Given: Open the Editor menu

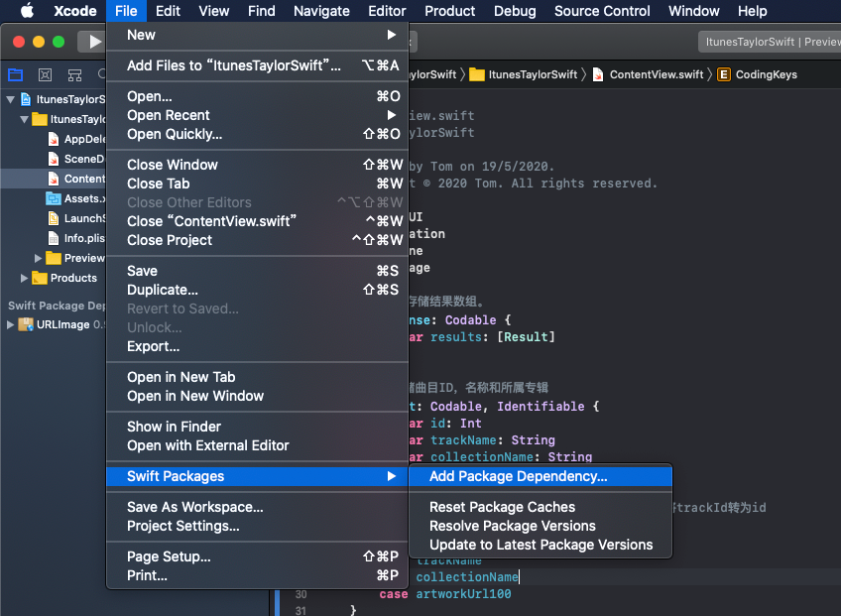Looking at the screenshot, I should pos(387,11).
